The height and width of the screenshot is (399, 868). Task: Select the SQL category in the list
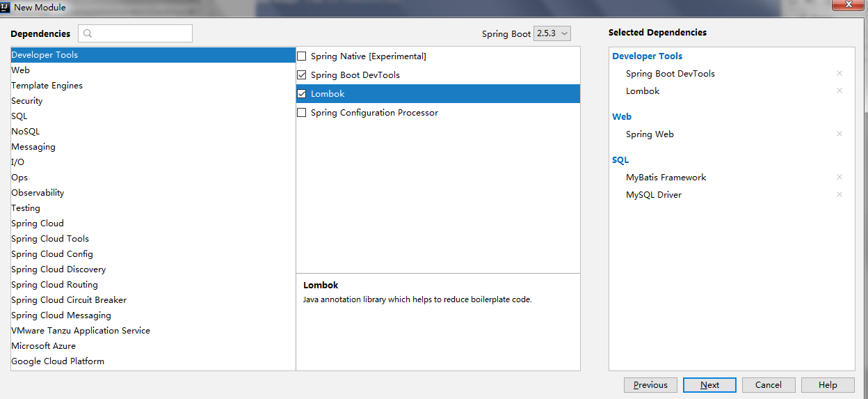(x=153, y=116)
